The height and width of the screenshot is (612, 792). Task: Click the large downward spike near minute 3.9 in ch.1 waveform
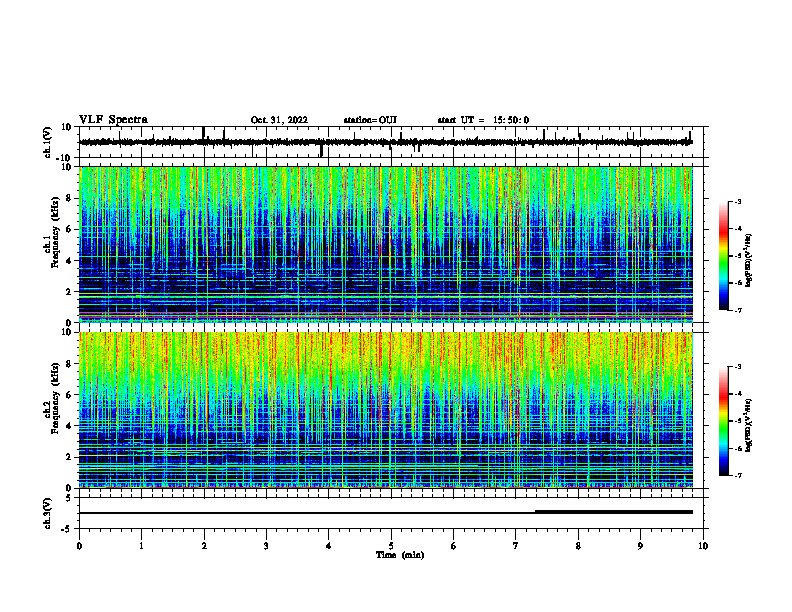click(x=321, y=150)
